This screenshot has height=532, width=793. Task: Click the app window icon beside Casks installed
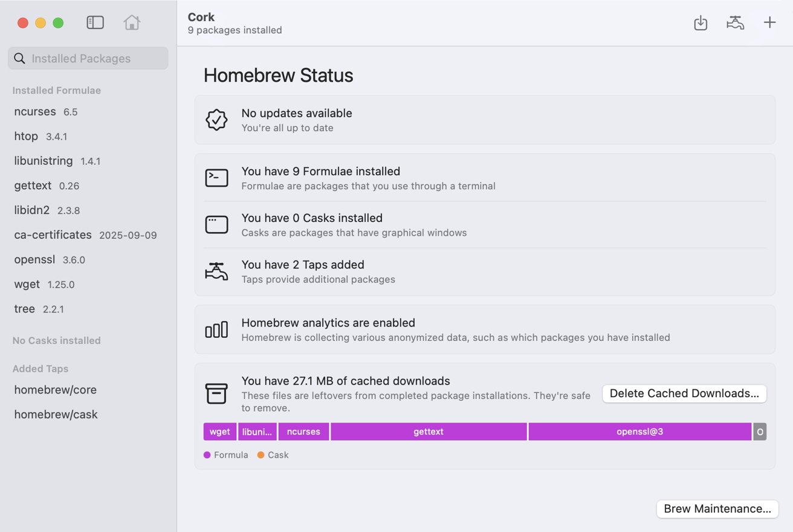pos(216,224)
